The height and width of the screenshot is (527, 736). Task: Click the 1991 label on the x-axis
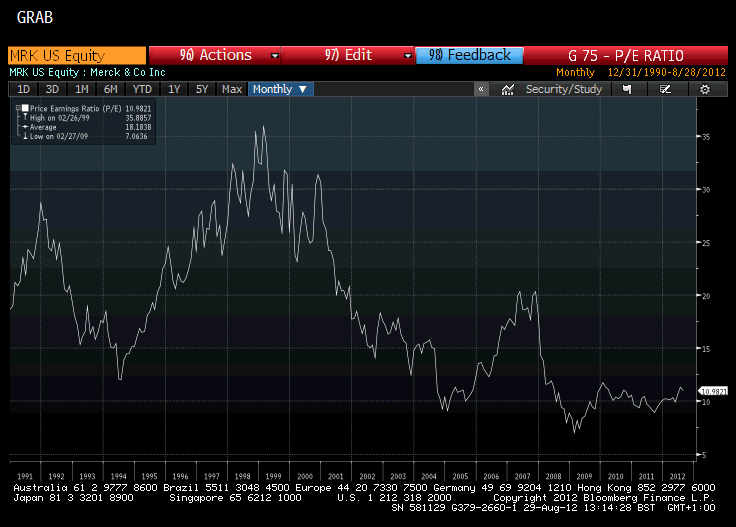point(25,476)
